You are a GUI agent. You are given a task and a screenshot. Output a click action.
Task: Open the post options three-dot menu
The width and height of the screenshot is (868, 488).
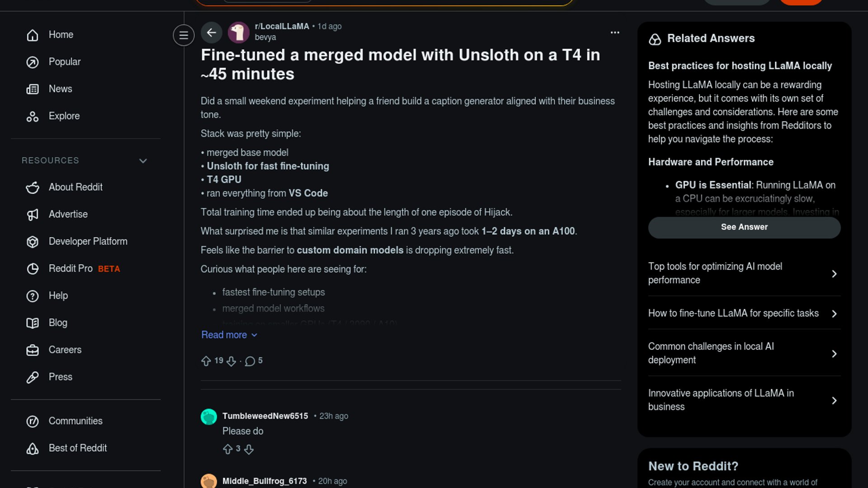[615, 33]
